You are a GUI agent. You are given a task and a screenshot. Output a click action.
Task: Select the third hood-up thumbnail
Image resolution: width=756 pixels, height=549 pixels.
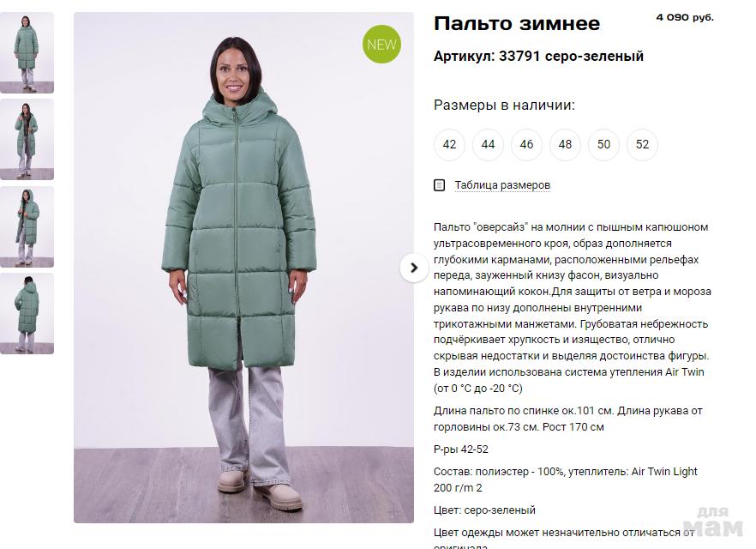coord(27,226)
